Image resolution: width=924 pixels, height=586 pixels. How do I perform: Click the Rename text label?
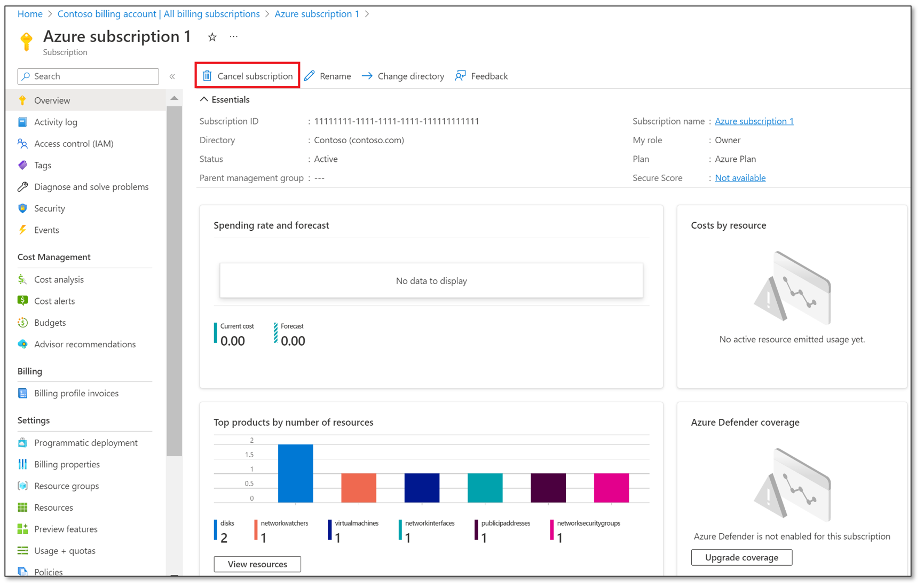pyautogui.click(x=335, y=76)
